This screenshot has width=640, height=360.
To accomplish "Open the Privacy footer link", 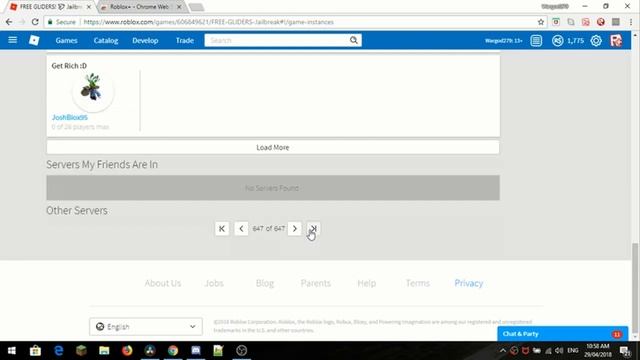I will point(469,283).
